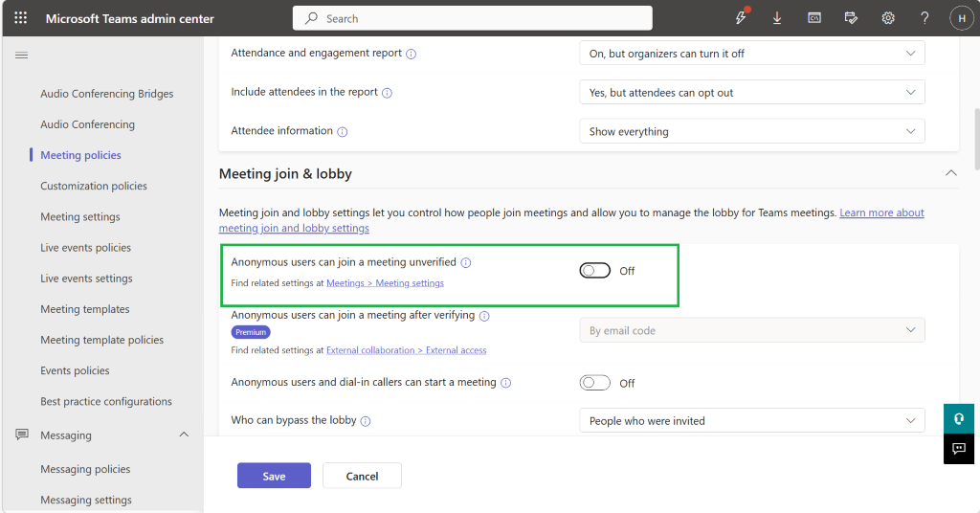Go to Audio Conferencing in sidebar
980x513 pixels.
[87, 124]
